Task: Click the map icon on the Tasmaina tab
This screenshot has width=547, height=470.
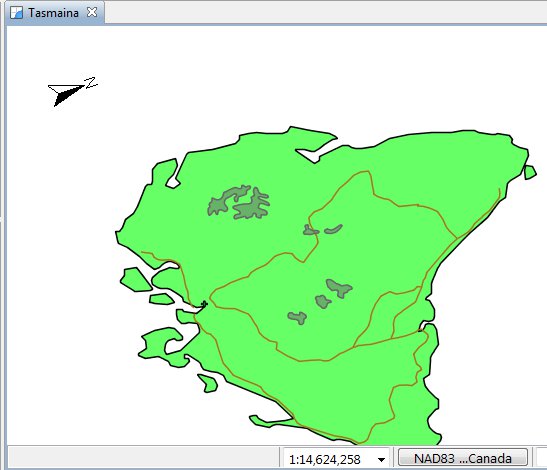Action: tap(16, 13)
